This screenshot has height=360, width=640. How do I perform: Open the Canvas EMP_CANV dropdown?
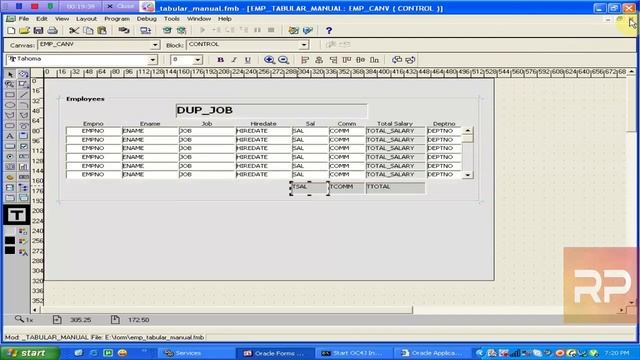[155, 45]
